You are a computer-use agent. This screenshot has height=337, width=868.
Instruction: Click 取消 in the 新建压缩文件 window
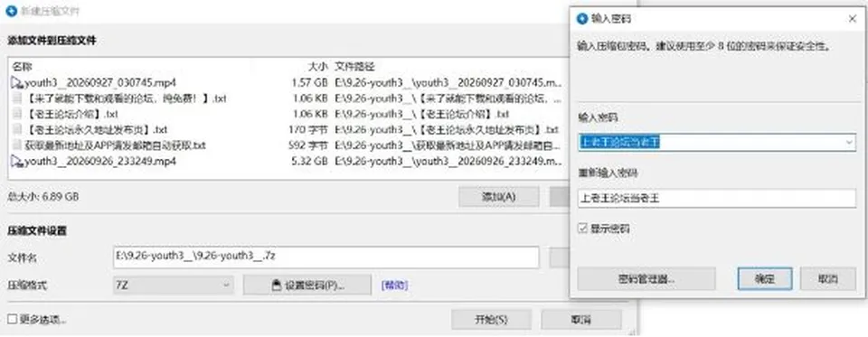click(x=580, y=319)
